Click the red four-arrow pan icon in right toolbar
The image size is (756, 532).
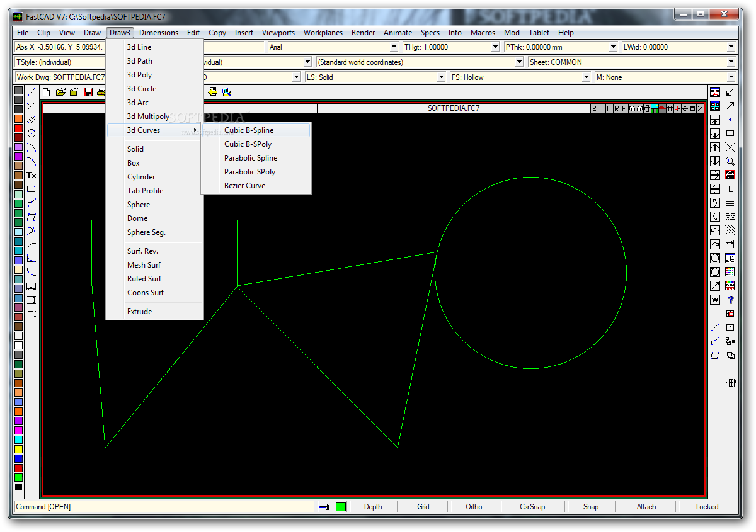point(730,175)
